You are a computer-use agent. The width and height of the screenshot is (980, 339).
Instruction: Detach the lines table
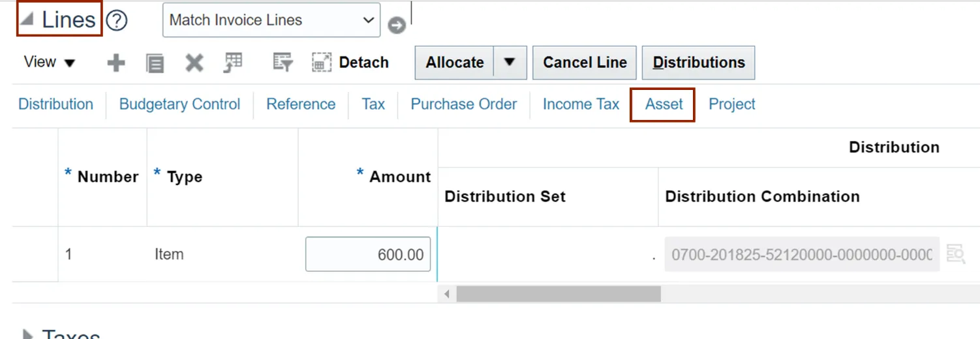coord(350,63)
